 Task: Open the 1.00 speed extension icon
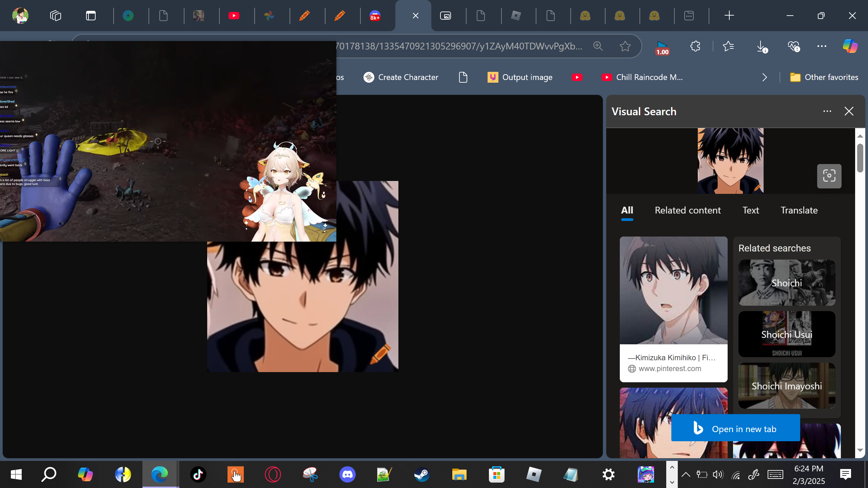[662, 48]
